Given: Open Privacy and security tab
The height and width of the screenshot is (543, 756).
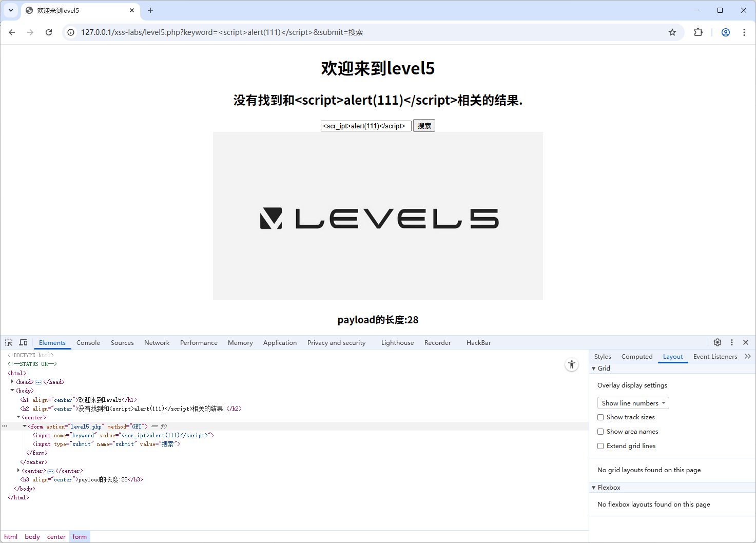Looking at the screenshot, I should 336,343.
